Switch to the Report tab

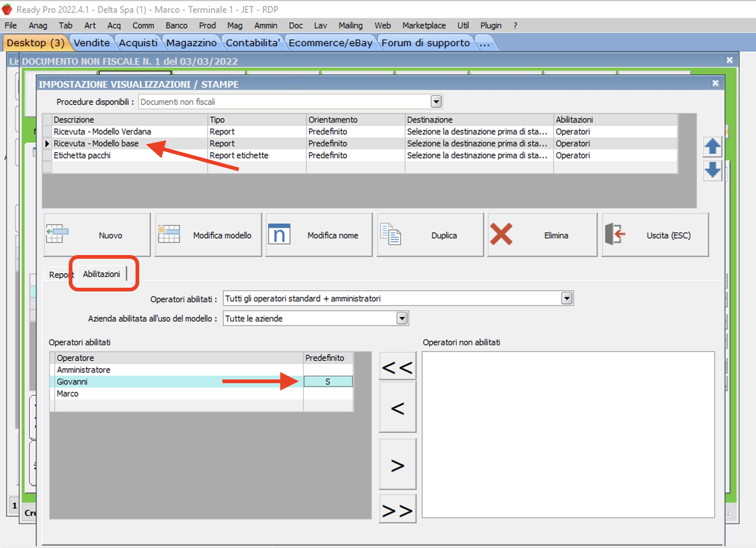59,275
